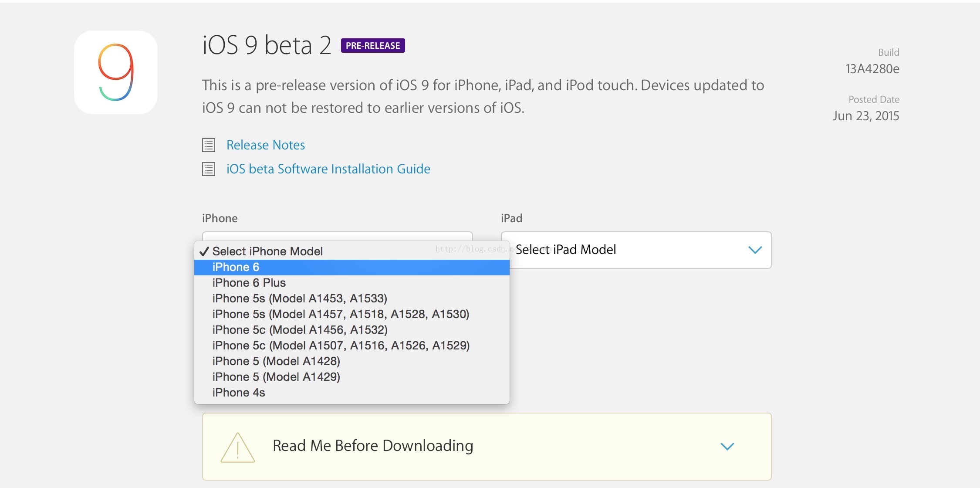Click the document icon beside Release Notes

point(209,145)
